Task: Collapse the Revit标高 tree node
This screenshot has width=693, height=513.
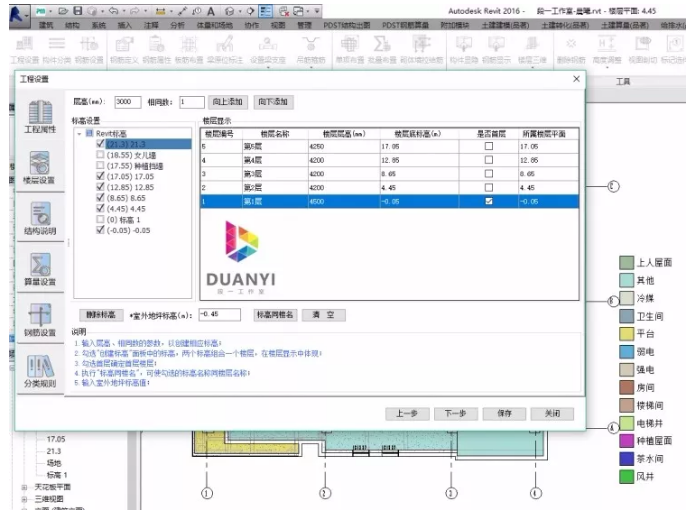Action: pos(80,133)
